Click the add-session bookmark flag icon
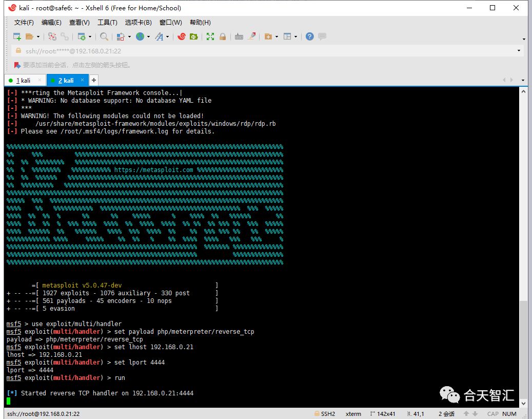The height and width of the screenshot is (419, 532). 17,65
